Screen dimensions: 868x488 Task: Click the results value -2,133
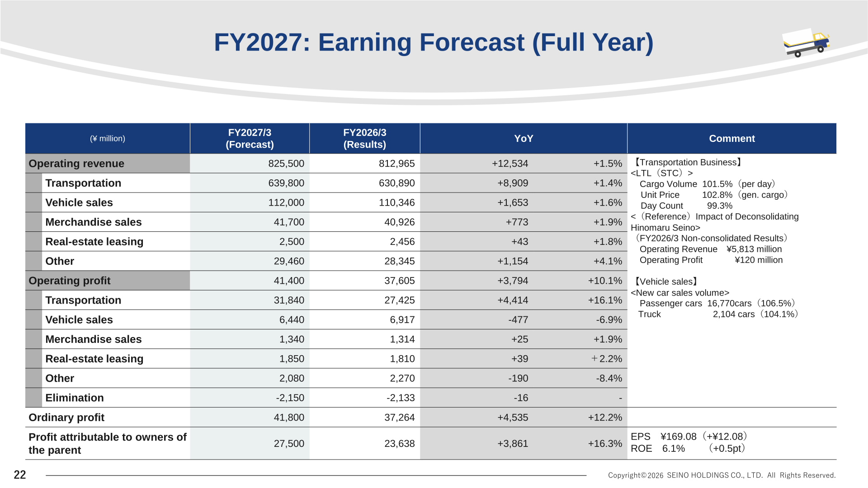point(401,398)
